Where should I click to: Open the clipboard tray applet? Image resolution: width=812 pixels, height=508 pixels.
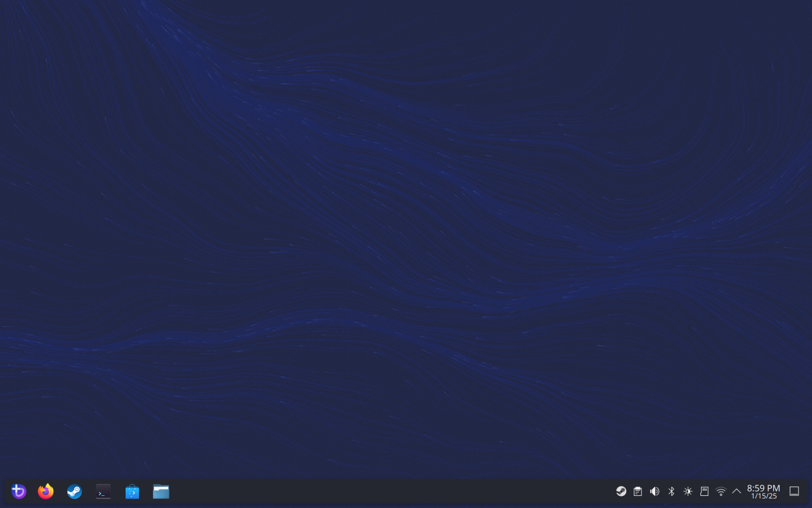tap(638, 491)
